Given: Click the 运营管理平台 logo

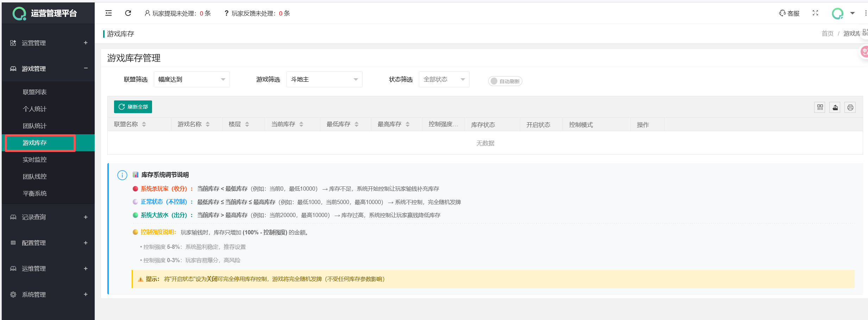Looking at the screenshot, I should point(45,13).
